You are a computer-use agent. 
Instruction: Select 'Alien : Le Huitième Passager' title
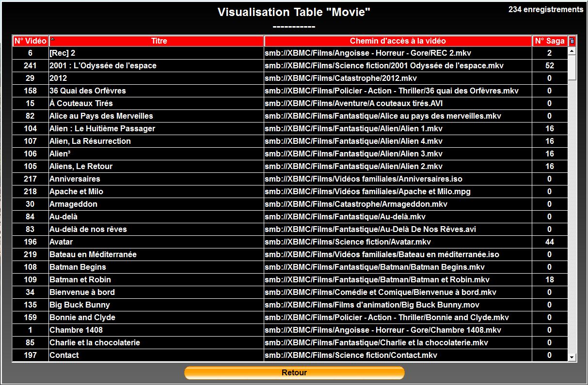102,128
